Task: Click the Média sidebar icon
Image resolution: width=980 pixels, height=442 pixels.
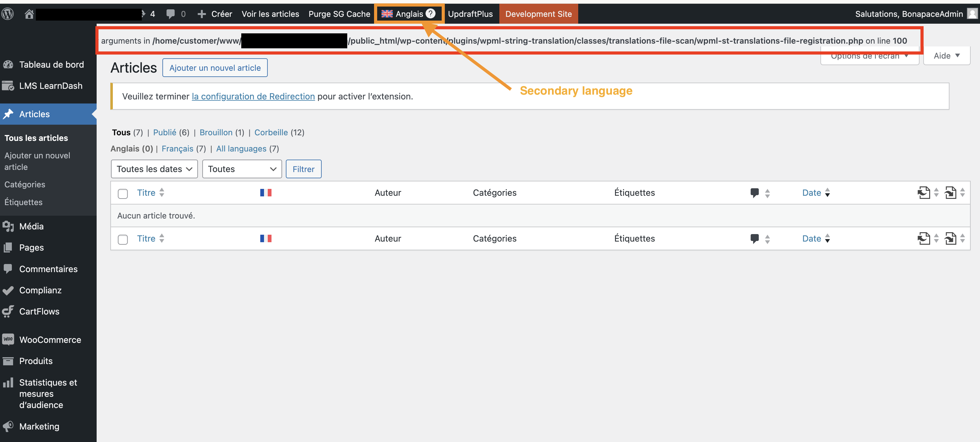Action: pyautogui.click(x=8, y=226)
